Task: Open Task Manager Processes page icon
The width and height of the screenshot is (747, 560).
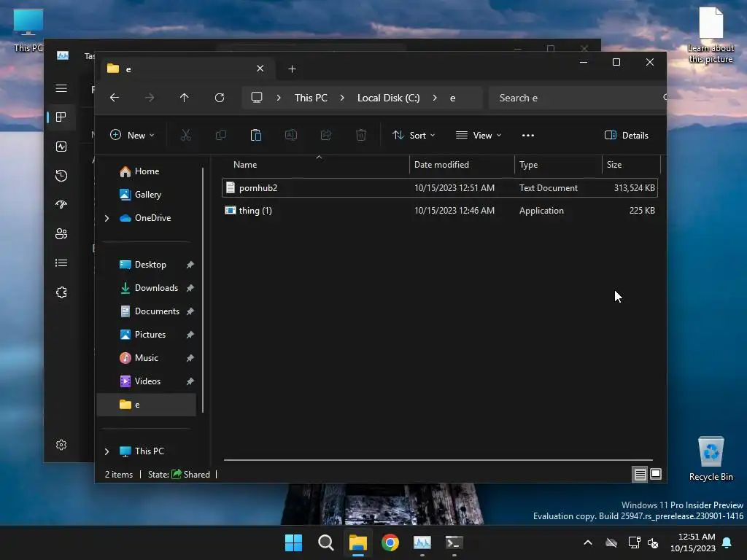Action: point(61,117)
